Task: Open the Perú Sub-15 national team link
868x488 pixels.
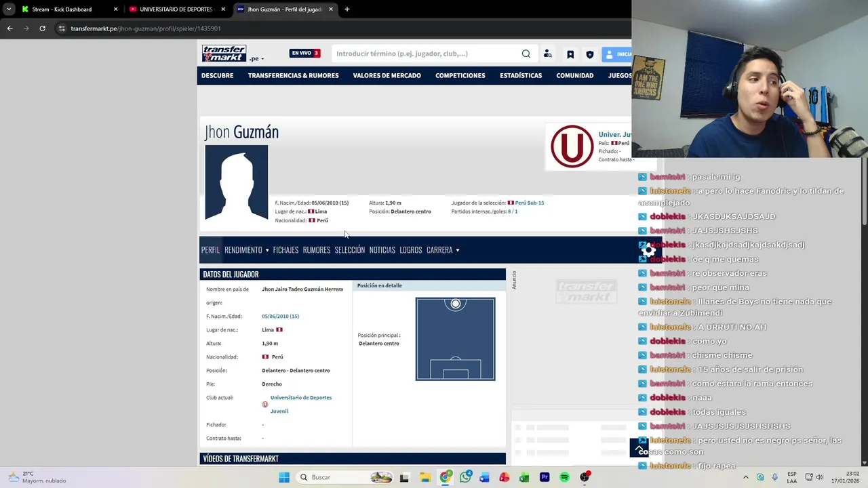Action: pos(529,203)
